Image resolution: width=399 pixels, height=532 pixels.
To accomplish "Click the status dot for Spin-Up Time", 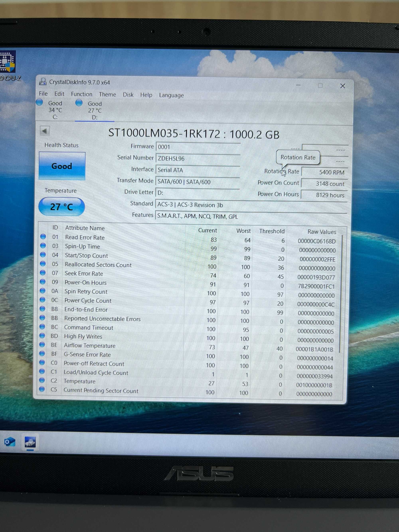I will tap(43, 245).
